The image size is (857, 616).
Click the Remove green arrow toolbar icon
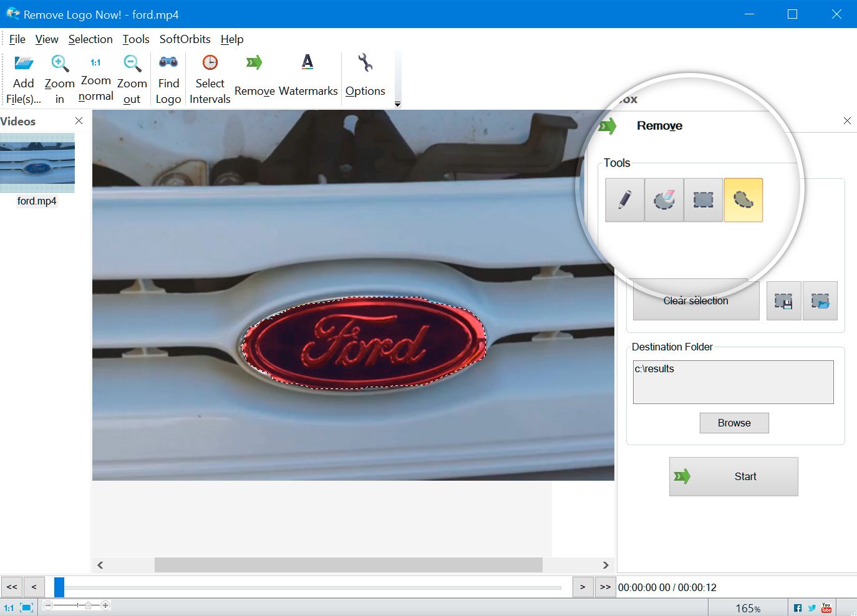coord(254,62)
